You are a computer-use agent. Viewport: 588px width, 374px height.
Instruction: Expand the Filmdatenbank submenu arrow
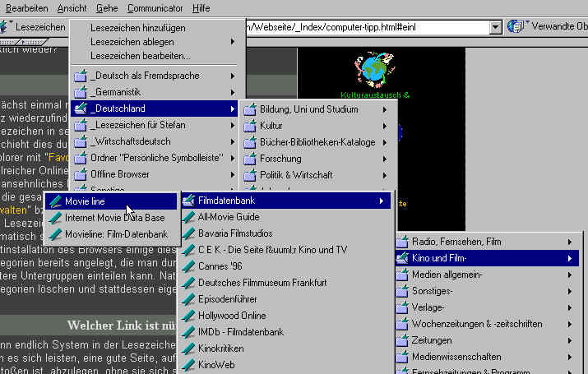point(381,201)
